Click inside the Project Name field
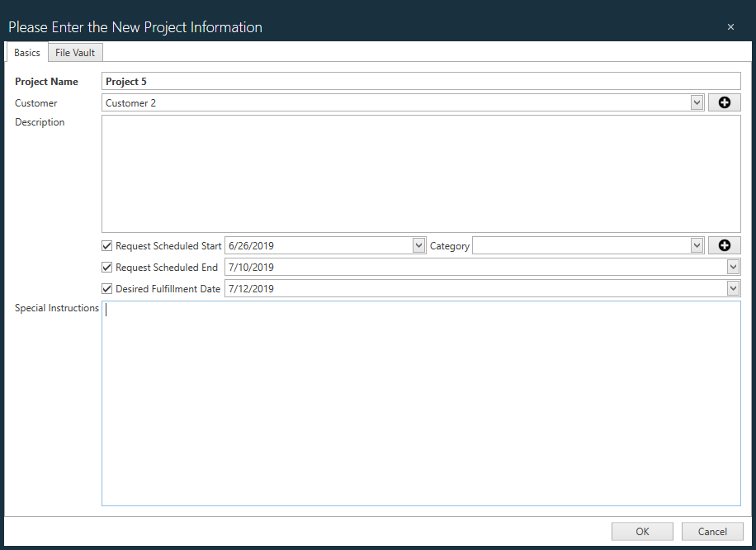This screenshot has width=756, height=550. [330, 81]
